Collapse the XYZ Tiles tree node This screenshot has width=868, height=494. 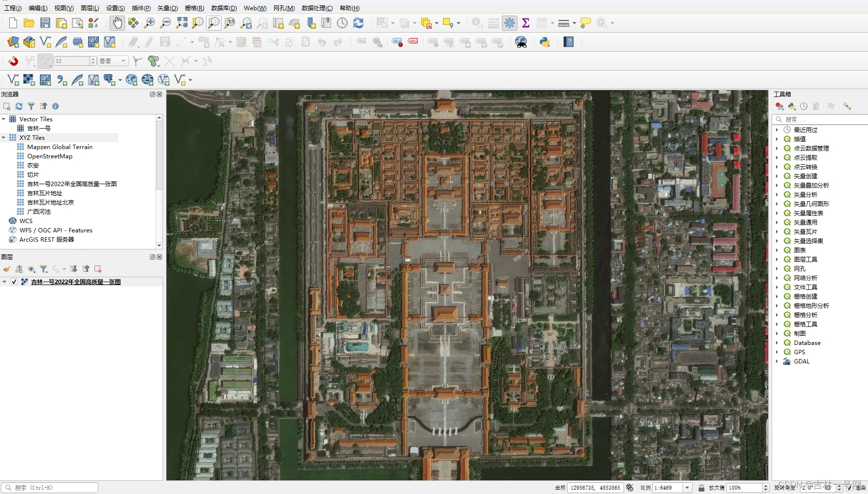(4, 138)
